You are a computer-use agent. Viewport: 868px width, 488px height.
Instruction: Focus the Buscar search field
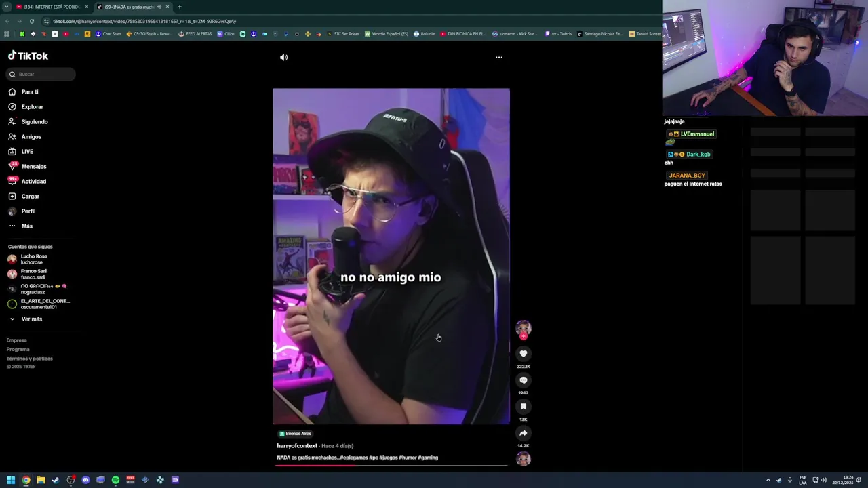pyautogui.click(x=41, y=74)
